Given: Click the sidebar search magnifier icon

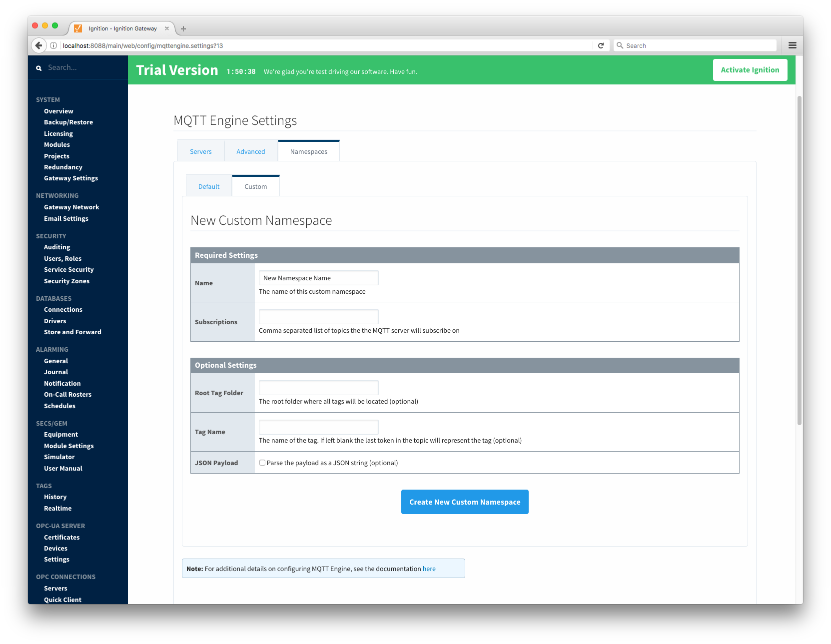Looking at the screenshot, I should pos(39,68).
